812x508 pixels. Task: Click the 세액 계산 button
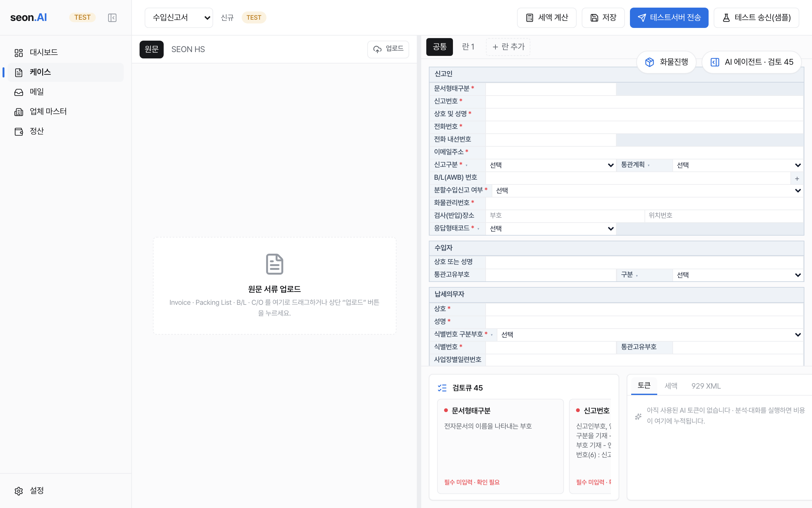tap(547, 17)
